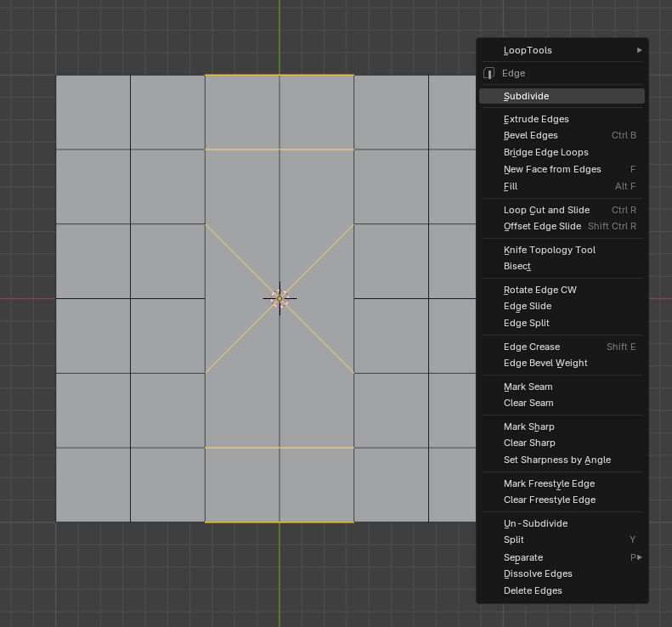Choose Clear Sharp
The width and height of the screenshot is (672, 627).
(x=562, y=443)
